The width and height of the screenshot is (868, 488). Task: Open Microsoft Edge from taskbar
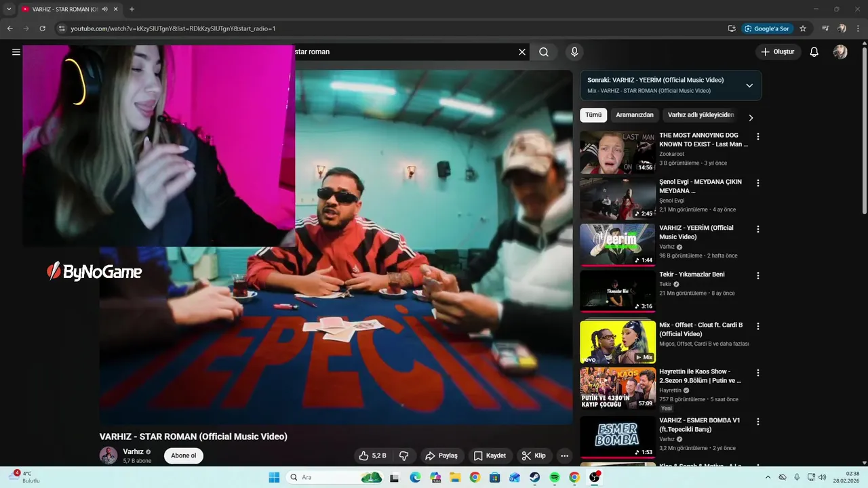pos(415,477)
